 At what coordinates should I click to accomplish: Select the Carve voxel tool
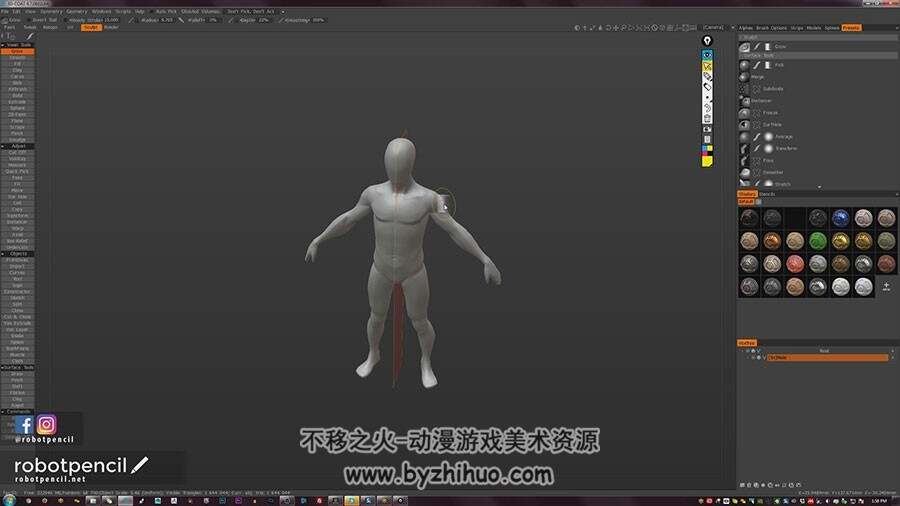coord(17,76)
